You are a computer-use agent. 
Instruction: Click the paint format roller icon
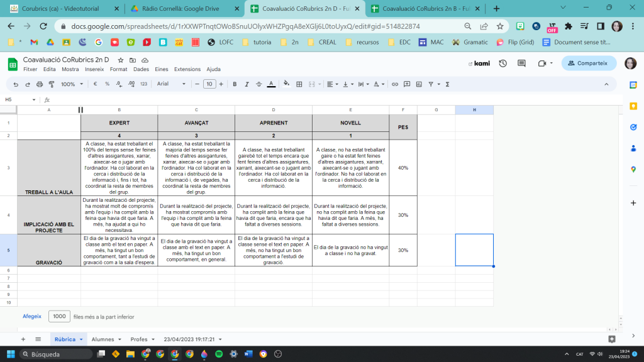[x=51, y=84]
